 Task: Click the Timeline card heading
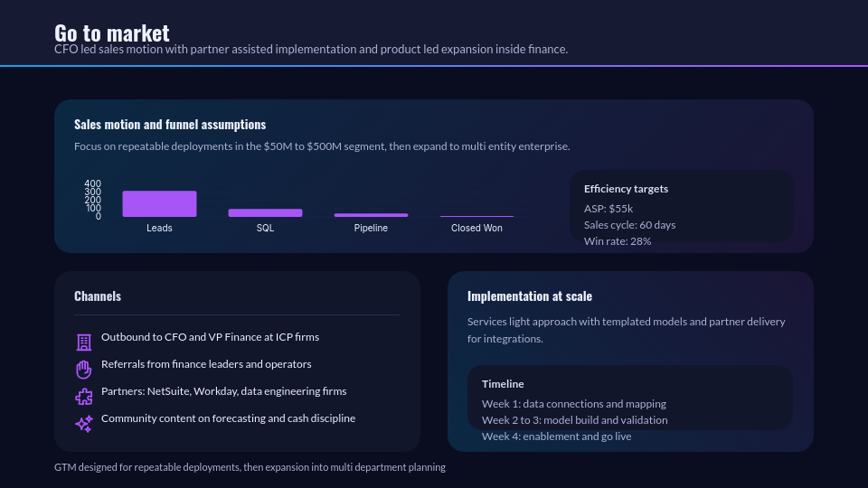pos(503,384)
